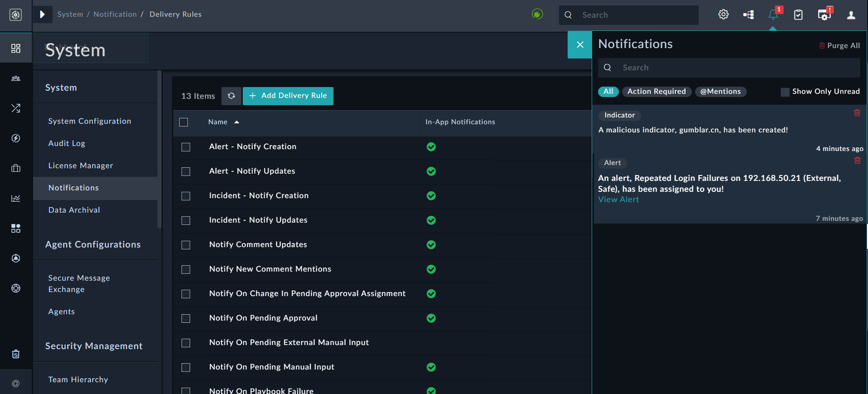Click the @ icon at sidebar bottom
Viewport: 868px width, 394px height.
[16, 384]
